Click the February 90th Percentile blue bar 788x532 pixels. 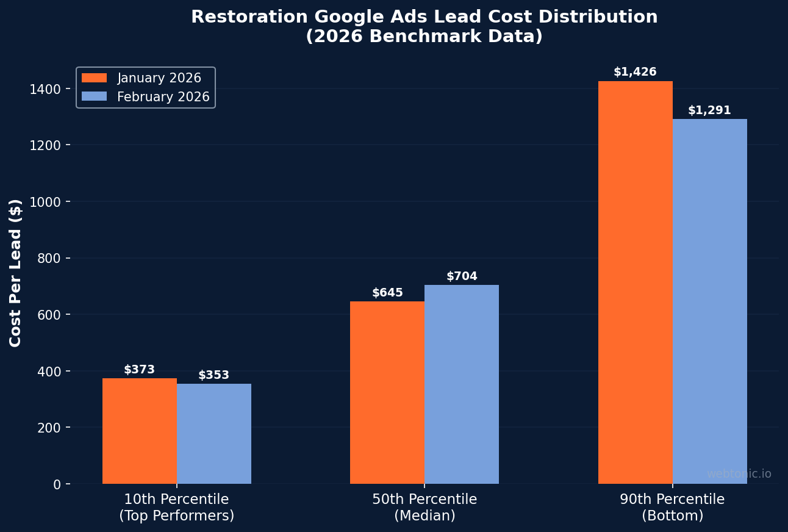[x=710, y=301]
